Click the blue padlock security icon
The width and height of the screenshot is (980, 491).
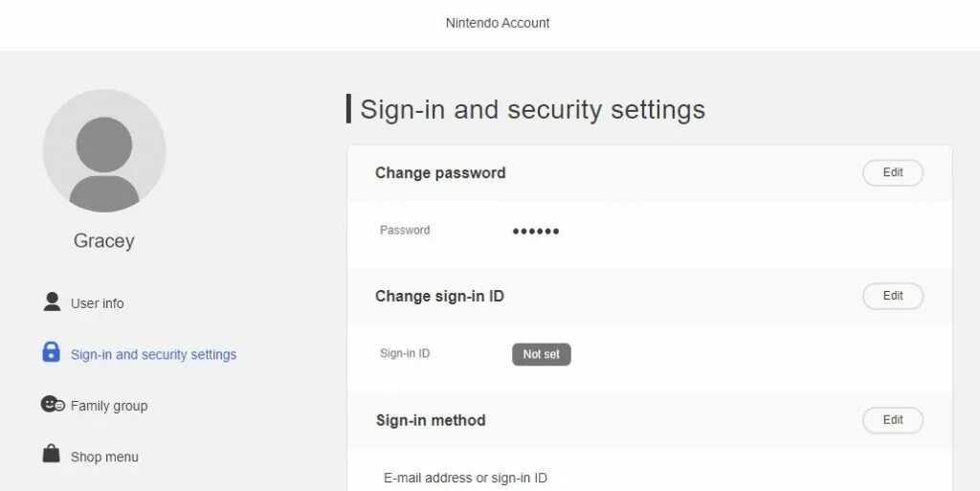tap(52, 351)
